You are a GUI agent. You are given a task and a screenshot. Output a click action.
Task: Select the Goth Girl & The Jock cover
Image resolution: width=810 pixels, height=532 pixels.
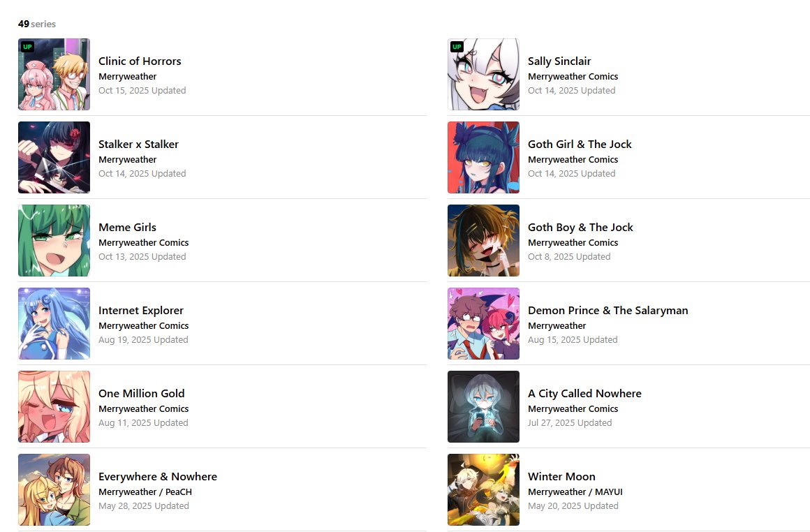click(x=483, y=158)
